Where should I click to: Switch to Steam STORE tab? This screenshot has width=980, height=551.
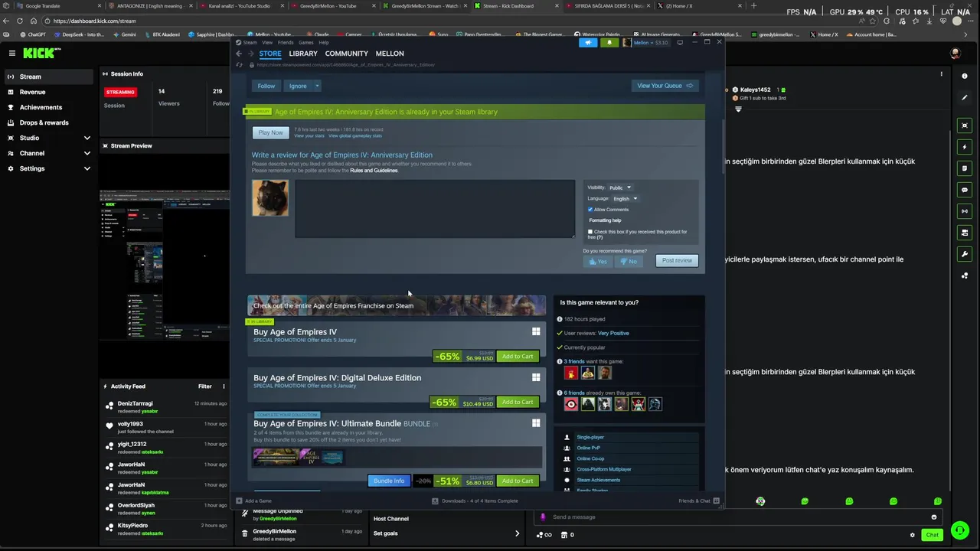click(270, 54)
